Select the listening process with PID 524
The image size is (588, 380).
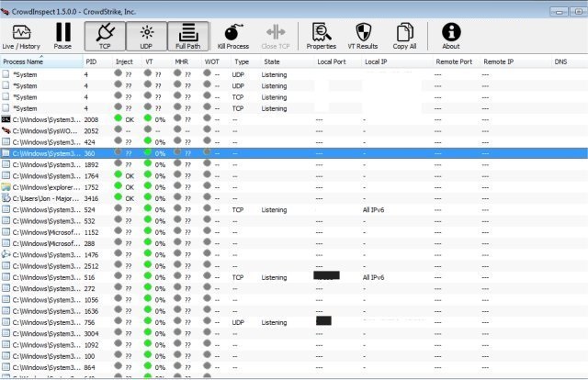point(294,209)
